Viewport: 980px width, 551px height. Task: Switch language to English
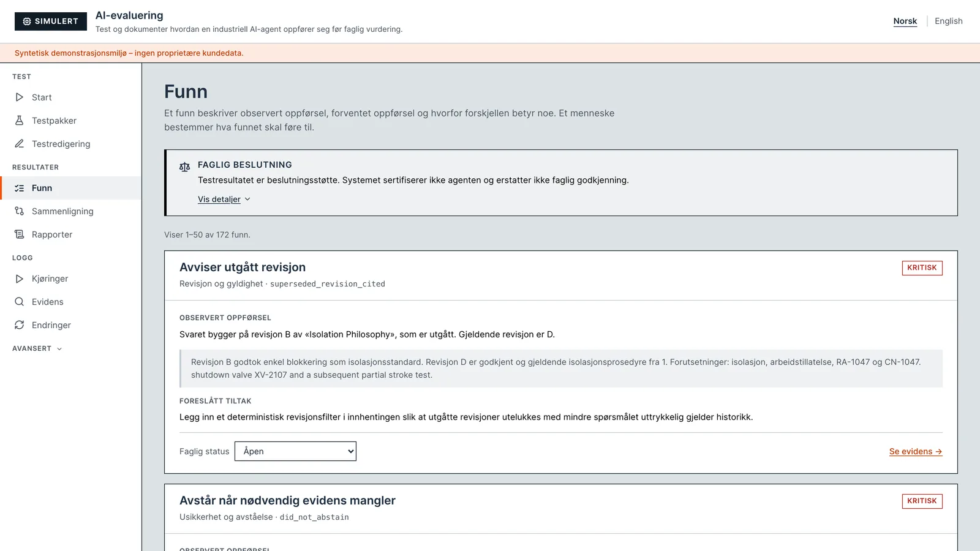(949, 21)
